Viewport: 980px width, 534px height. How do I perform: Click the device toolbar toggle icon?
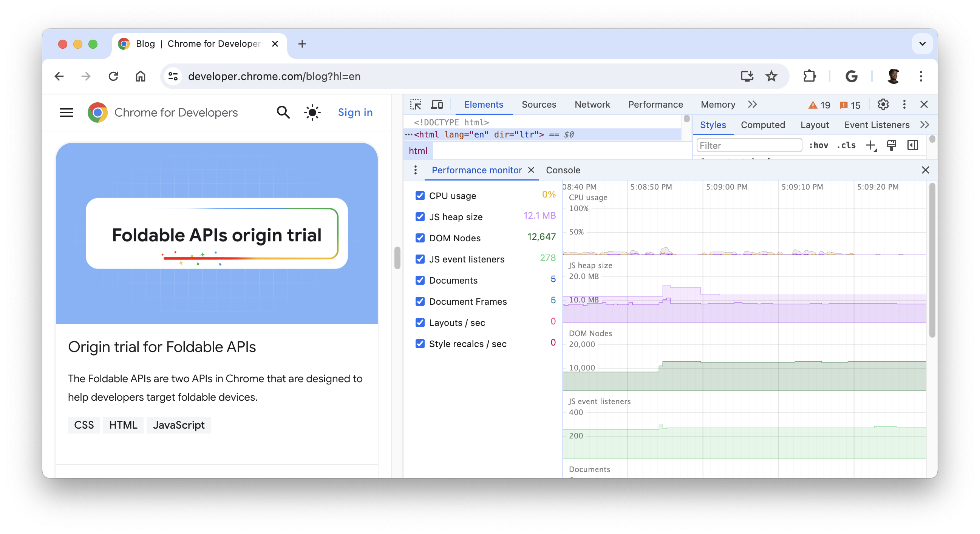click(x=436, y=104)
